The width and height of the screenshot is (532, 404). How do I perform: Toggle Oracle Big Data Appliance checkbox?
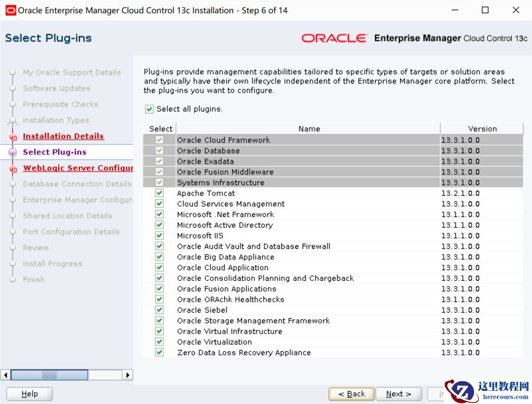pyautogui.click(x=159, y=257)
